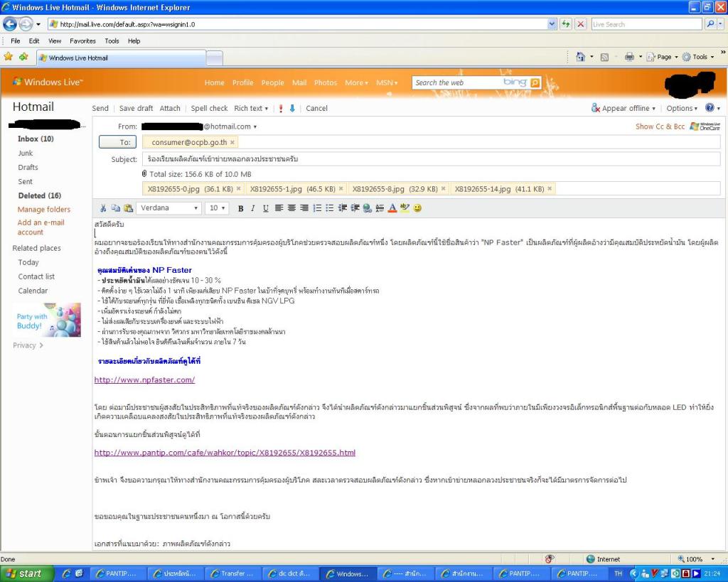Click Attach to add a file
The width and height of the screenshot is (728, 582).
[x=169, y=108]
